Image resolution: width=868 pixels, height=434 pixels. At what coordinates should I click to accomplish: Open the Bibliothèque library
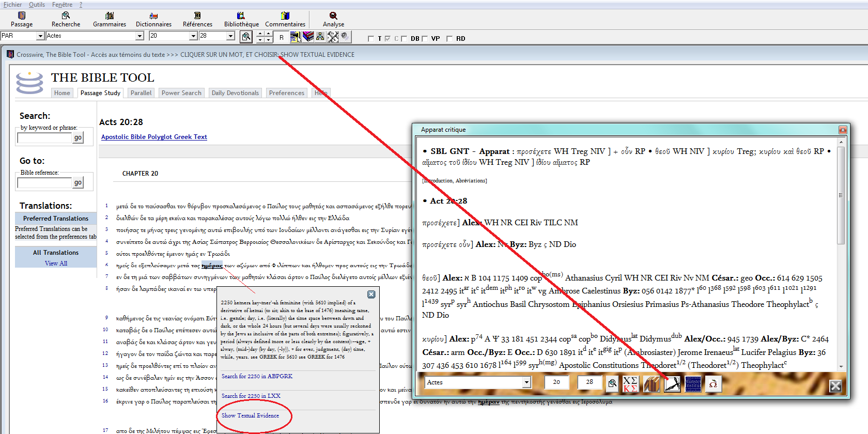241,20
